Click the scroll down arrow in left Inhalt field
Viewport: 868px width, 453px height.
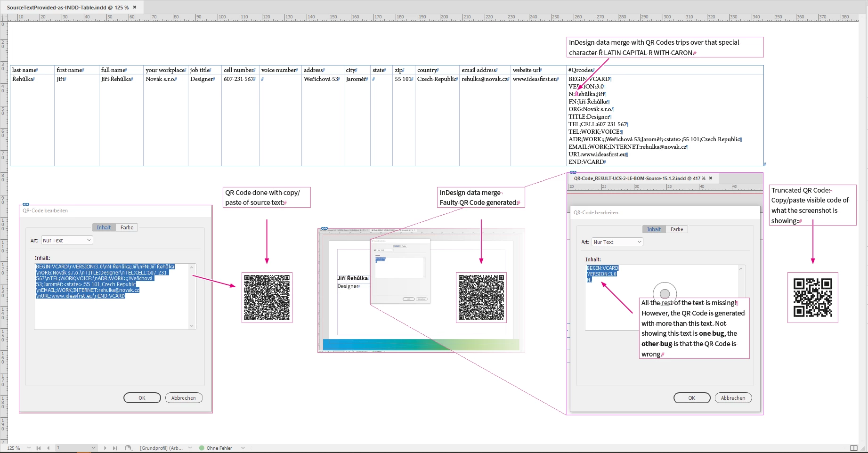192,326
